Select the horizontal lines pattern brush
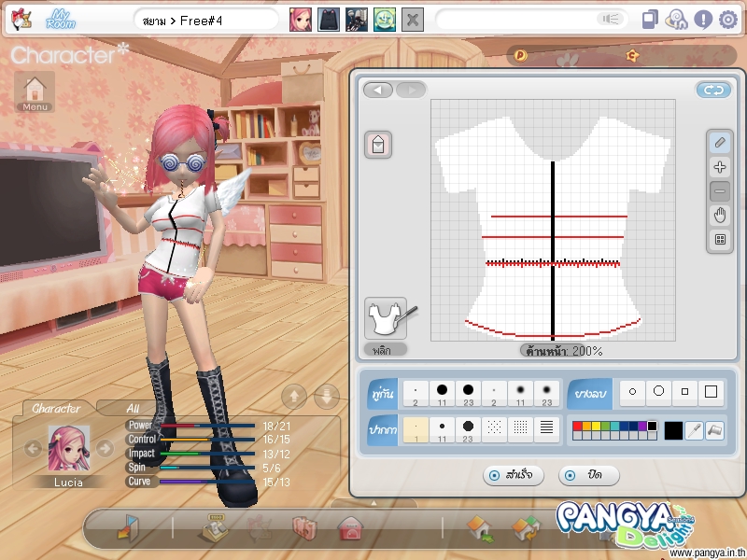This screenshot has height=560, width=747. coord(546,430)
